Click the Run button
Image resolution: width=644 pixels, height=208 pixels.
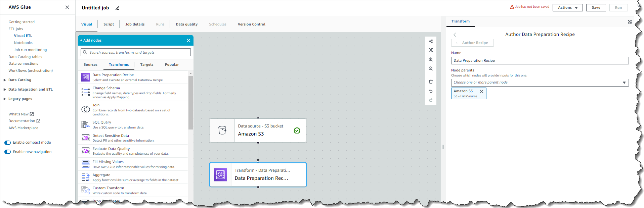618,8
